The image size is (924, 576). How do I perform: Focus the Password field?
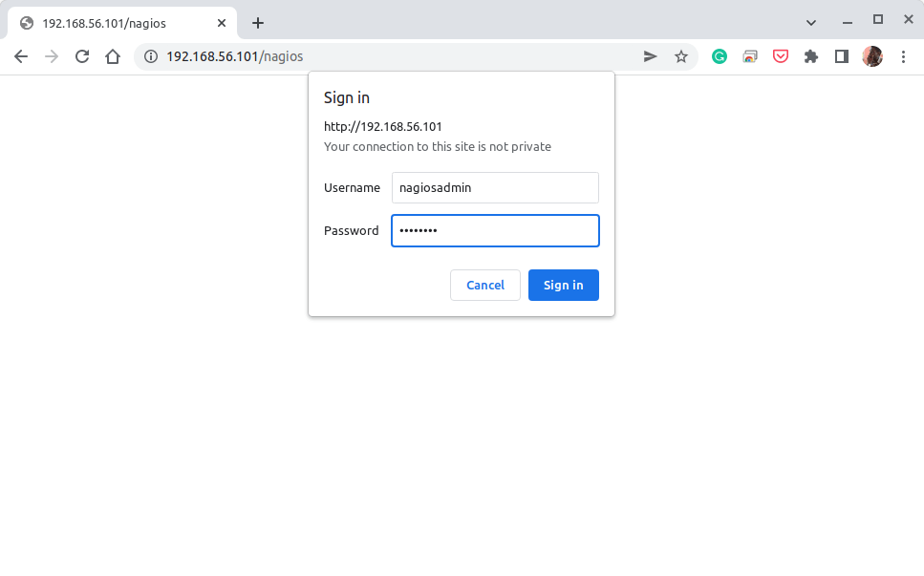coord(495,231)
